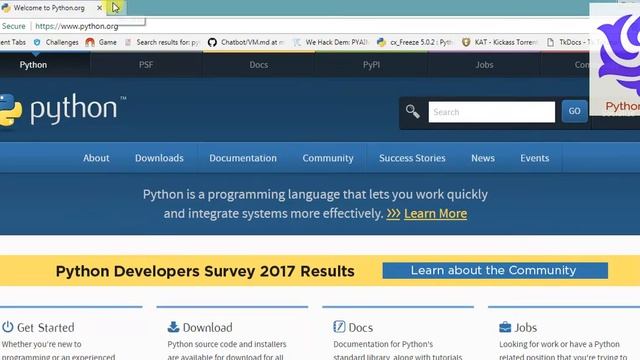Click the Docs section document icon

(x=339, y=327)
